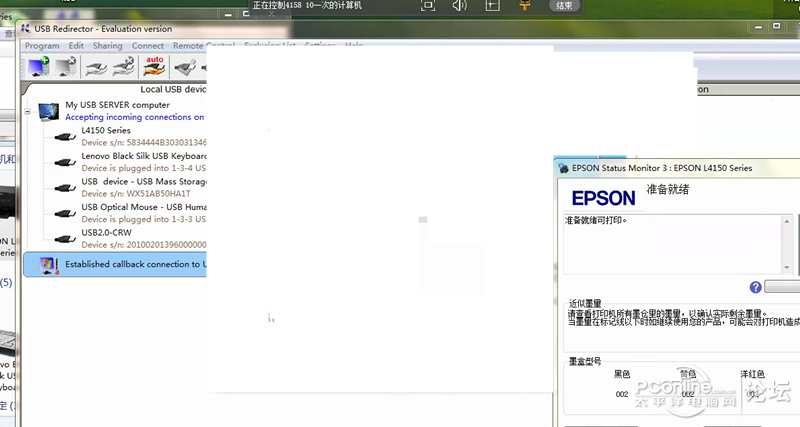Click the 墨盒型号 group label
This screenshot has width=800, height=427.
(585, 361)
